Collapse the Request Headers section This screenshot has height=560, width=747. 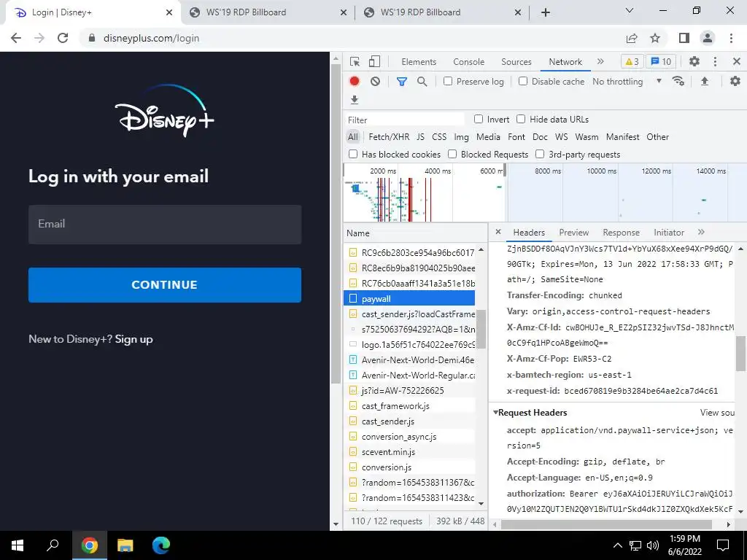click(x=496, y=413)
